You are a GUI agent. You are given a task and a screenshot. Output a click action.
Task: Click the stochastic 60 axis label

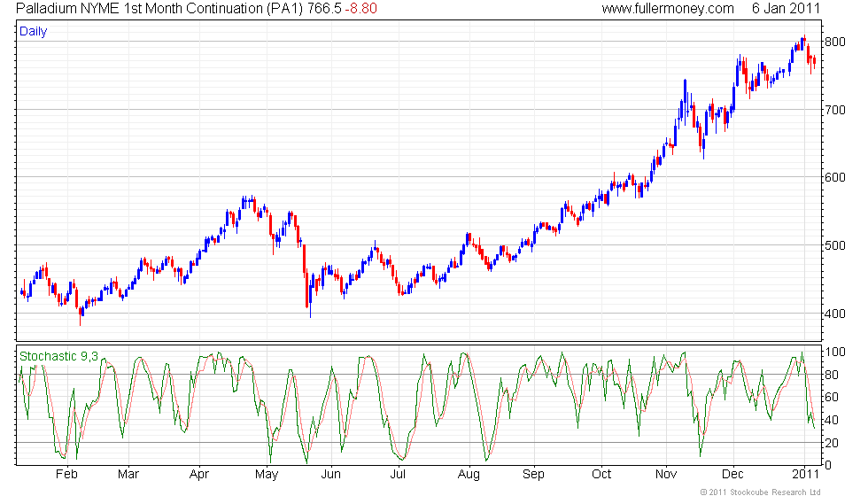(x=832, y=398)
